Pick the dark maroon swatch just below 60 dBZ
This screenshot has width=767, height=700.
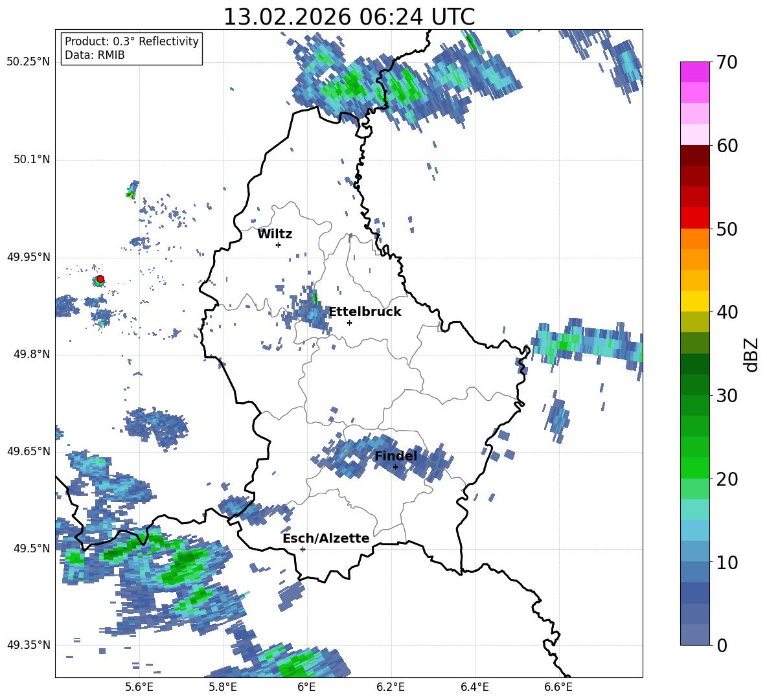pos(694,155)
